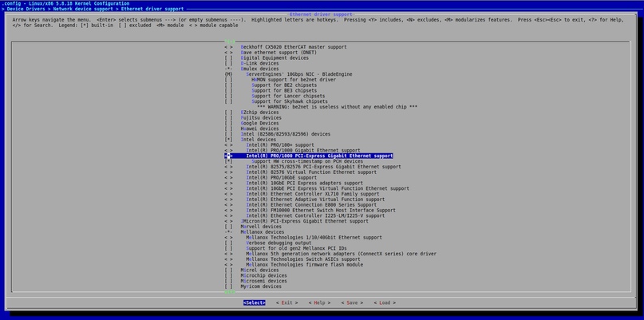Click the Load button
Viewport: 644px width, 320px height.
click(x=384, y=302)
